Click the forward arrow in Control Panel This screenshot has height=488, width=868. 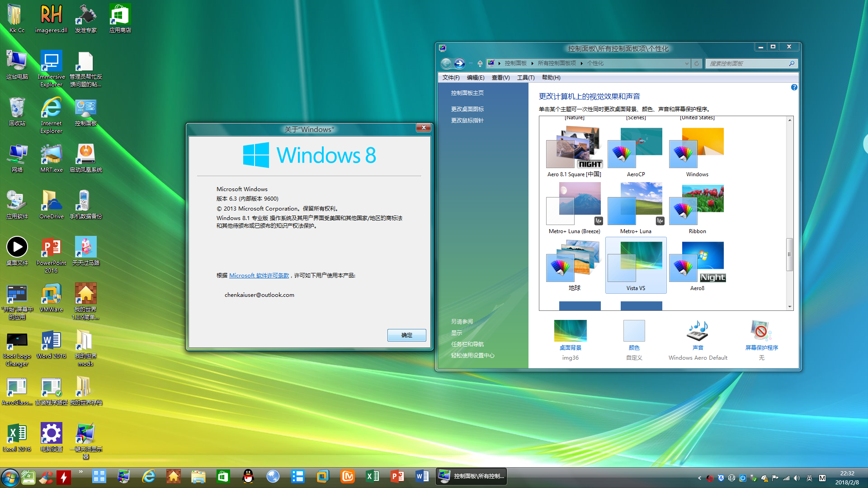click(459, 63)
